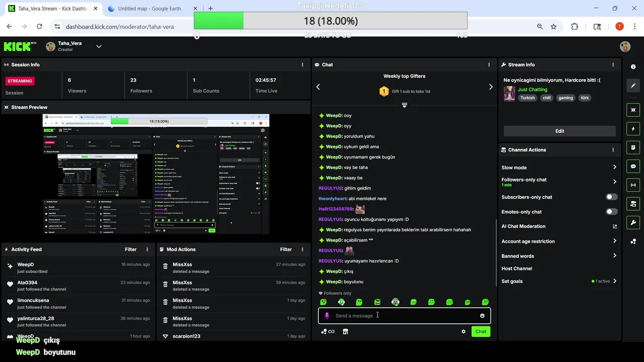Click the document-page sidebar icon
Image resolution: width=644 pixels, height=362 pixels.
633,147
